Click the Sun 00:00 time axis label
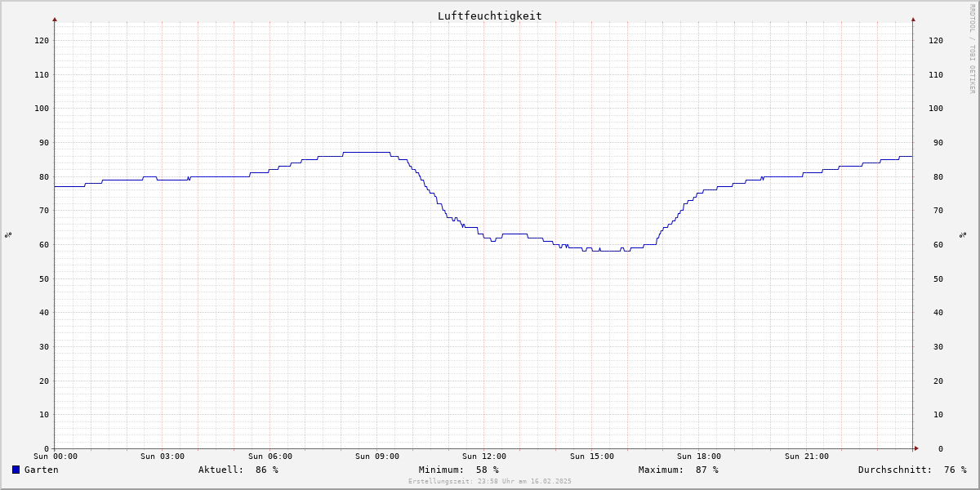This screenshot has width=980, height=490. (x=56, y=457)
